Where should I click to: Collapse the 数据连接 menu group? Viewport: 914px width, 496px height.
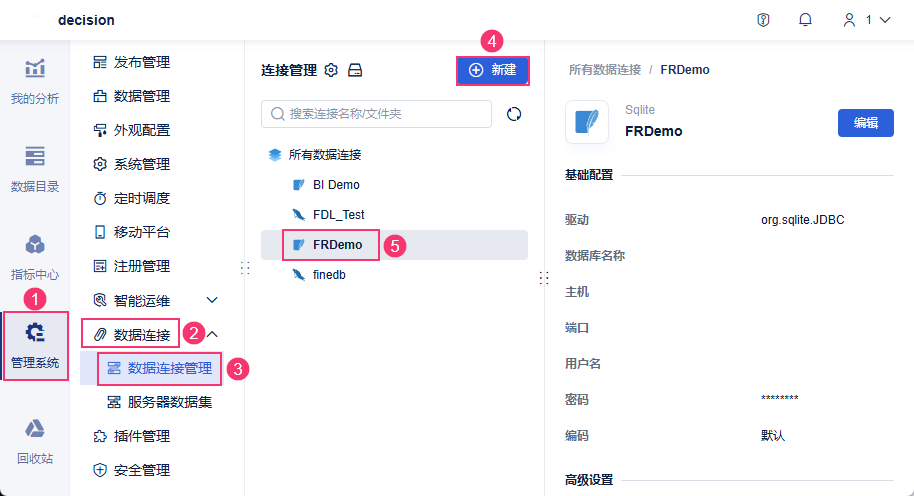point(213,334)
